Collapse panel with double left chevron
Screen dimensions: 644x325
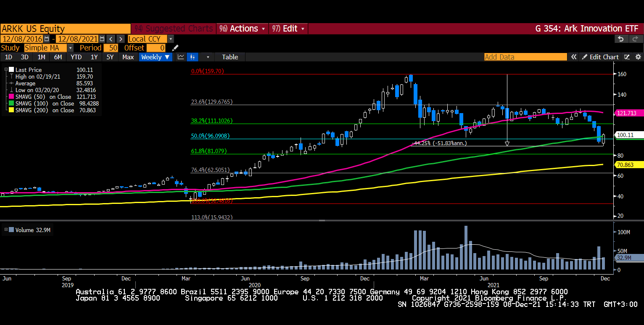pyautogui.click(x=573, y=57)
